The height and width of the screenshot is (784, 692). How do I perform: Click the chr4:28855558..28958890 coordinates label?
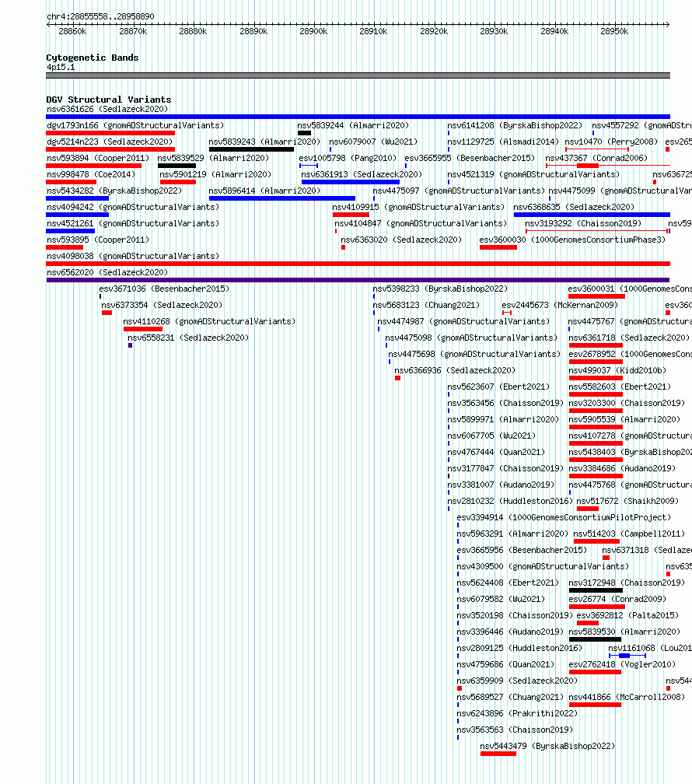pyautogui.click(x=100, y=16)
